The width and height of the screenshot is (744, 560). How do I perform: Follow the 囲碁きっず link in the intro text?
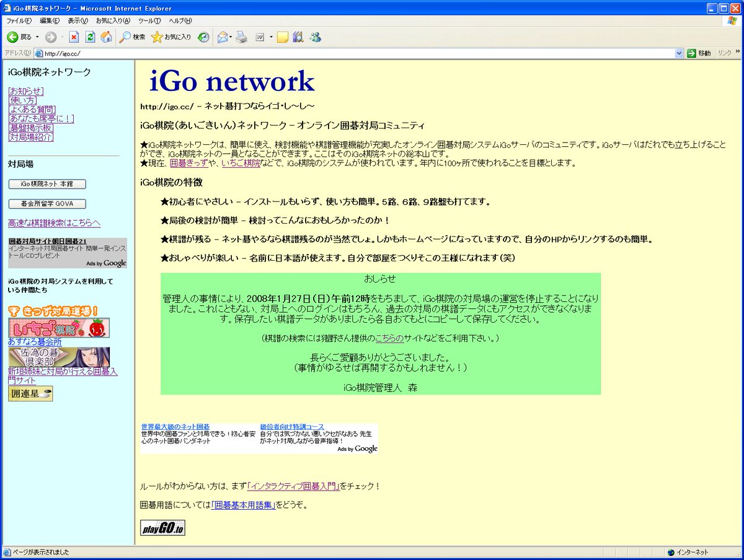(x=188, y=163)
